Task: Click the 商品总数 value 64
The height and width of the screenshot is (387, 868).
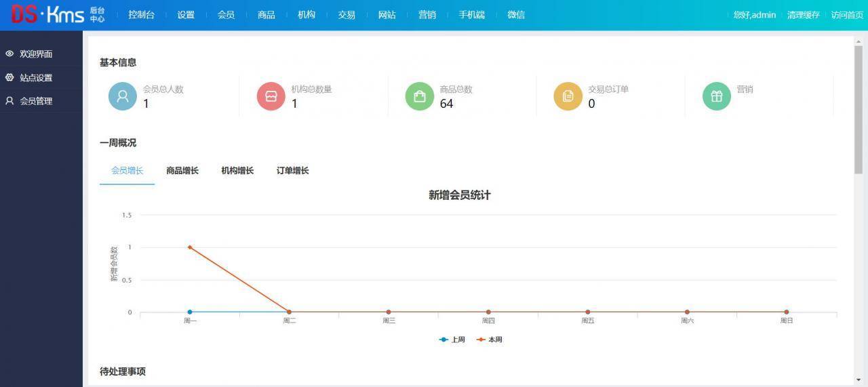Action: [446, 104]
